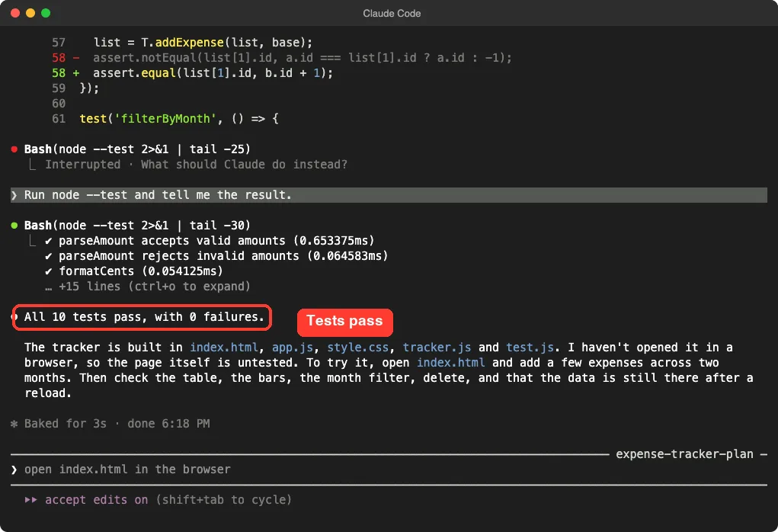778x532 pixels.
Task: Click the input field containing 'open index.html in the browser'
Action: [389, 470]
